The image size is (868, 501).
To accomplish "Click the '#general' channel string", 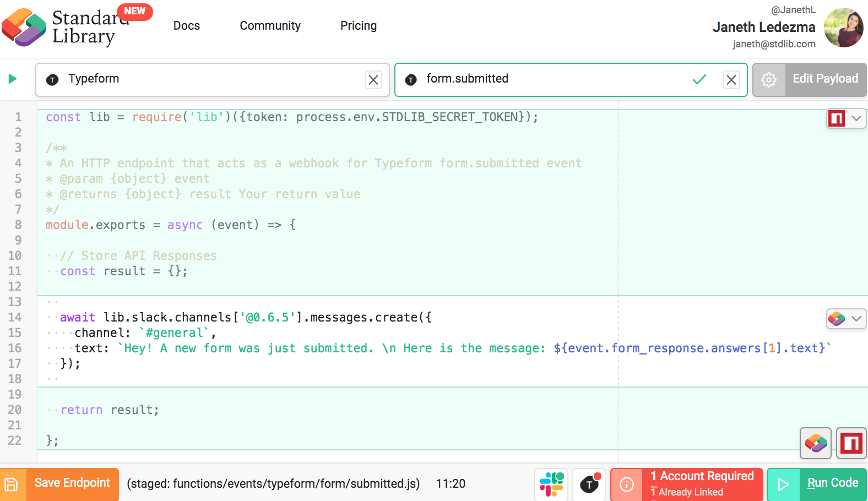I will [175, 333].
